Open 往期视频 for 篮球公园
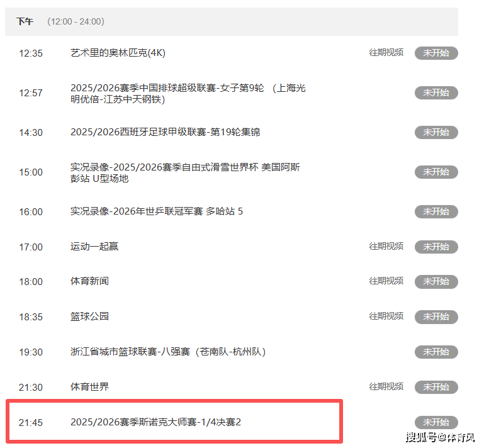 click(x=386, y=316)
